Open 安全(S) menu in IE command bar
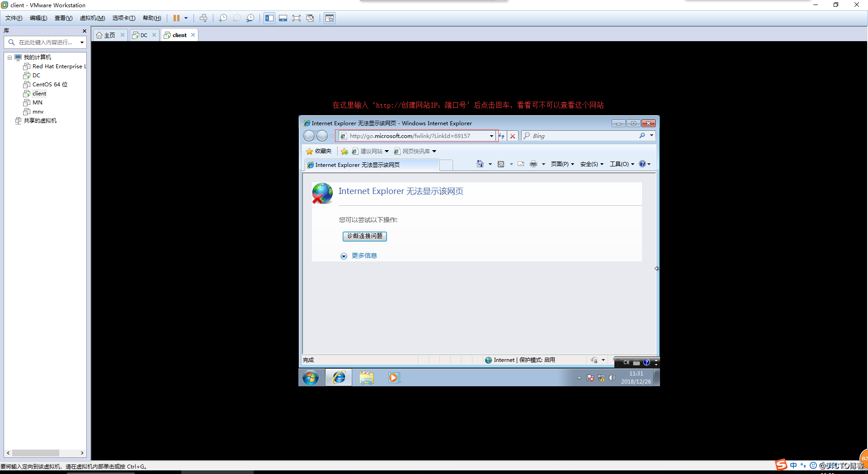The image size is (868, 474). pyautogui.click(x=592, y=164)
